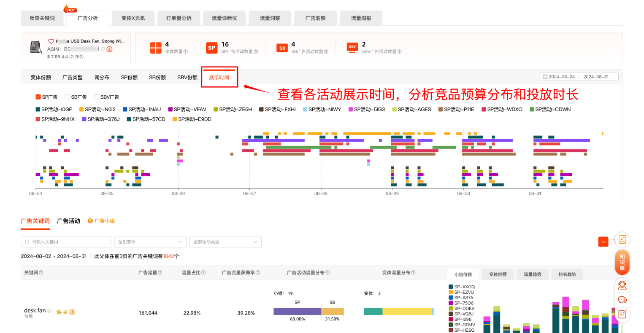The height and width of the screenshot is (333, 644).
Task: Open the 广告小组 link
Action: [x=105, y=221]
